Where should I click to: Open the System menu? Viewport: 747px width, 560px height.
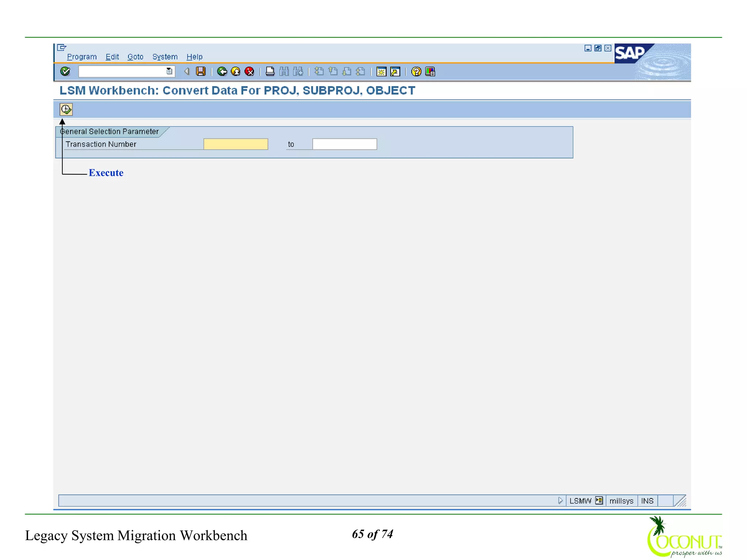165,57
